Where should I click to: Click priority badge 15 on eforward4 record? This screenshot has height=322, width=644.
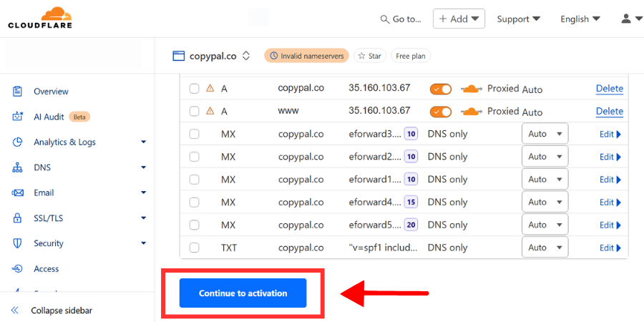click(411, 202)
